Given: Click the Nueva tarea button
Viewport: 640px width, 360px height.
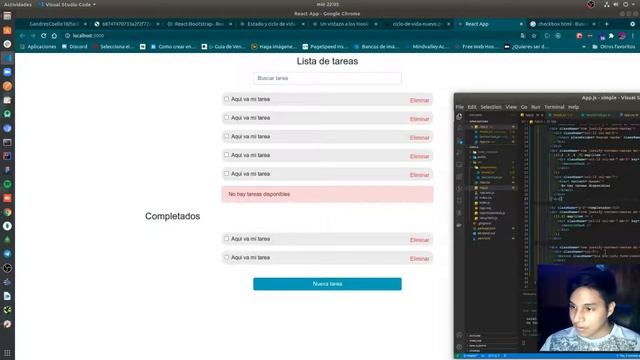Looking at the screenshot, I should [327, 284].
